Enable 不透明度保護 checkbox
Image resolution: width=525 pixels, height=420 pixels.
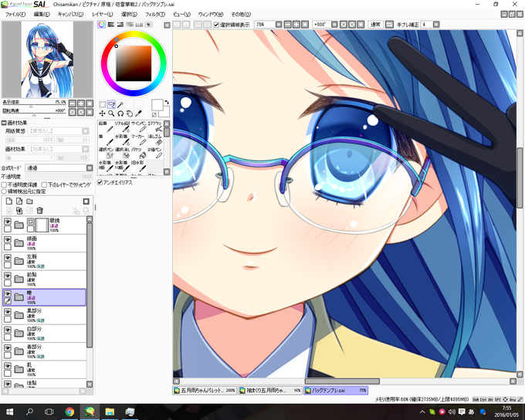[4, 185]
